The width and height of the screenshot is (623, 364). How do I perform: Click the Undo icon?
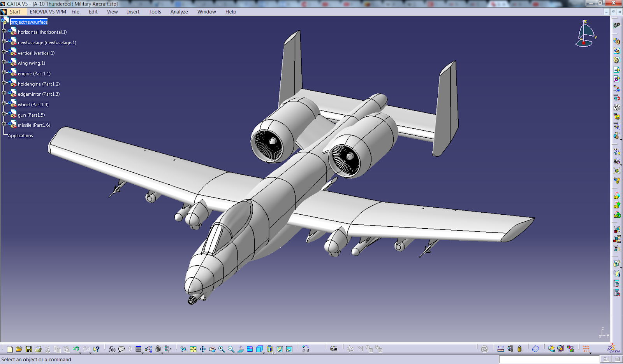tap(76, 349)
